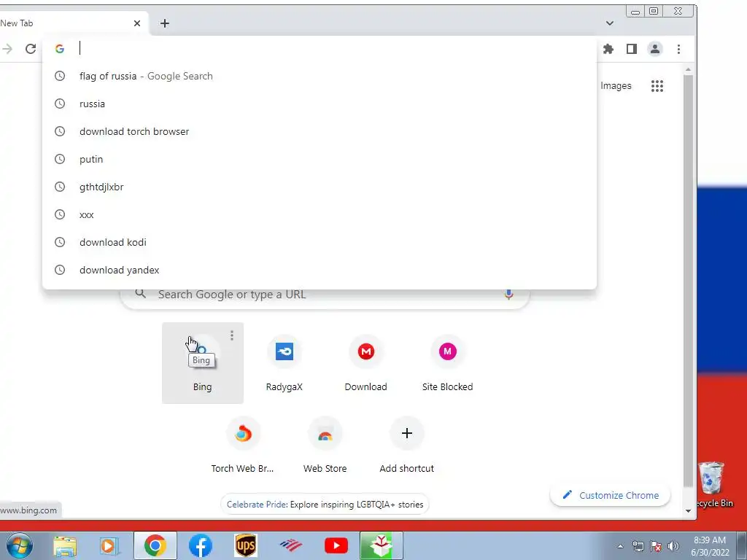Viewport: 747px width, 560px height.
Task: Open the UPS taskbar icon
Action: tap(246, 545)
